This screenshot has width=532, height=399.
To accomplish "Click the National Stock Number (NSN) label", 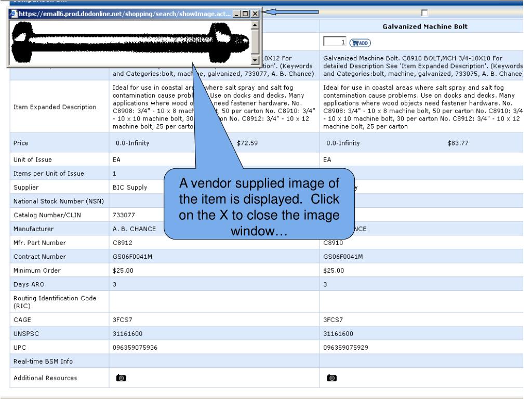I will tap(59, 201).
